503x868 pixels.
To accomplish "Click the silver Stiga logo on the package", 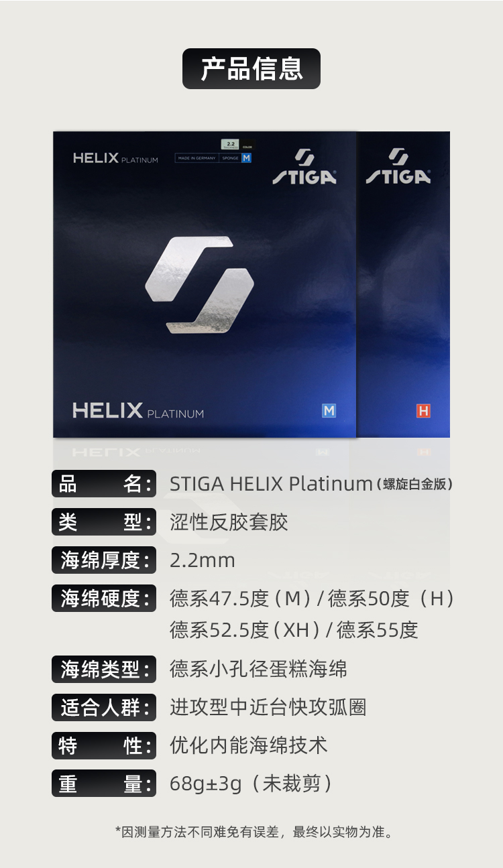I will click(x=200, y=284).
